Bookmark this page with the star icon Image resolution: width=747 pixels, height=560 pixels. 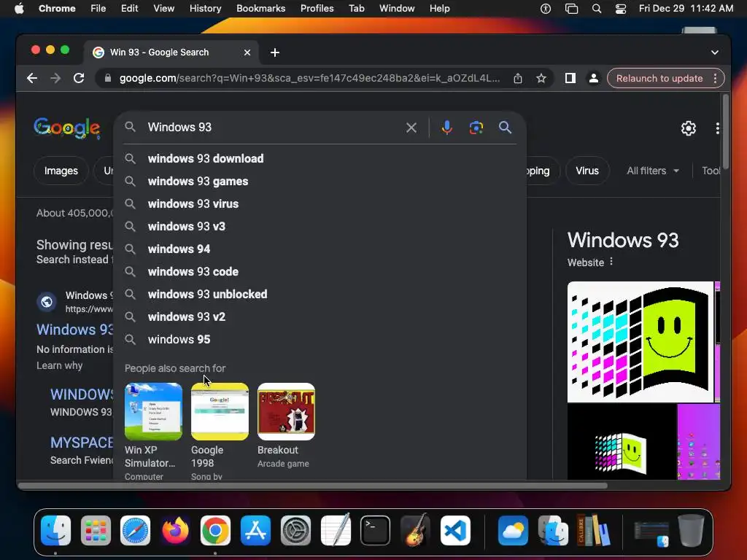point(541,78)
